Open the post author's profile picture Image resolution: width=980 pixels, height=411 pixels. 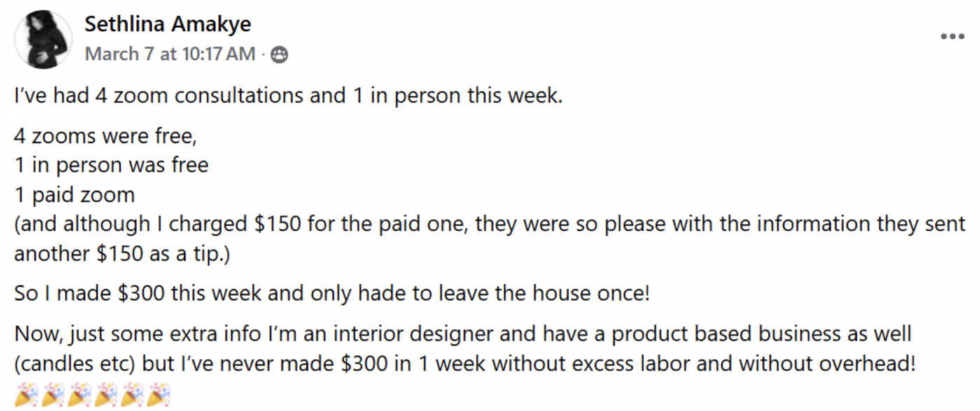tap(43, 39)
